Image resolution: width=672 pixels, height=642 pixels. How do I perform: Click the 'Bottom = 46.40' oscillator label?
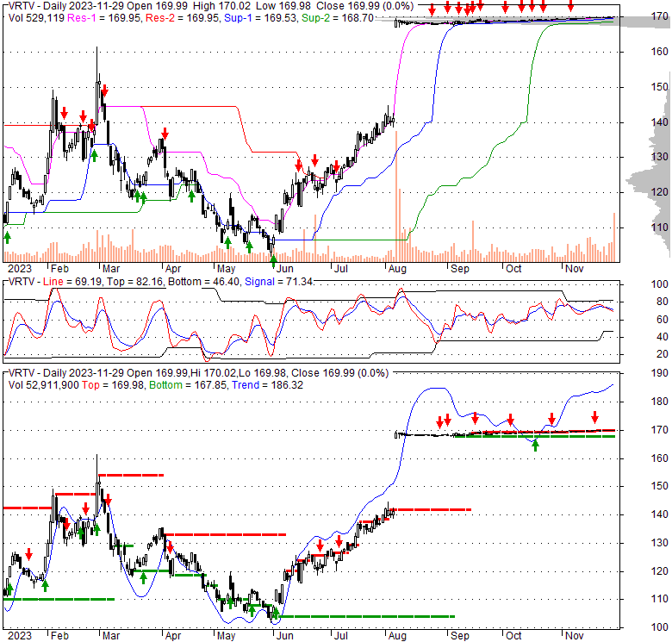click(204, 282)
